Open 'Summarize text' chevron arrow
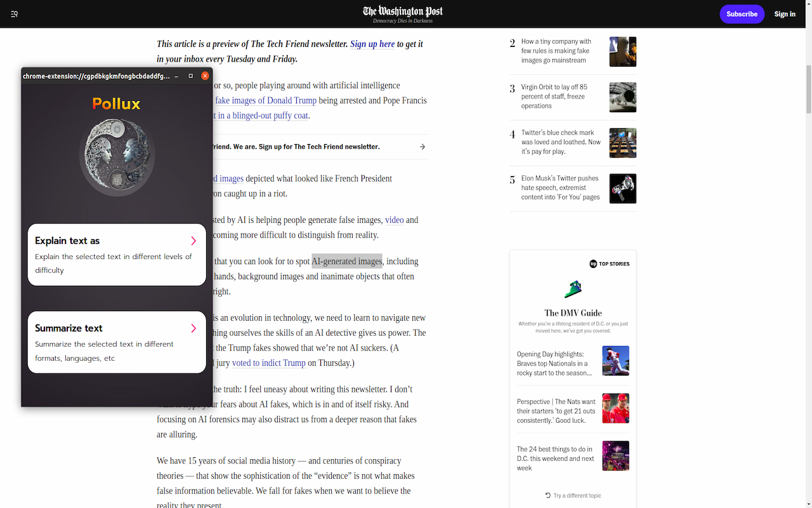 (x=193, y=328)
